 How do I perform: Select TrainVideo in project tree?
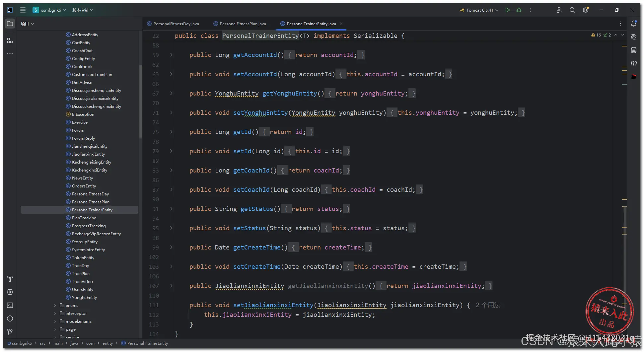82,281
